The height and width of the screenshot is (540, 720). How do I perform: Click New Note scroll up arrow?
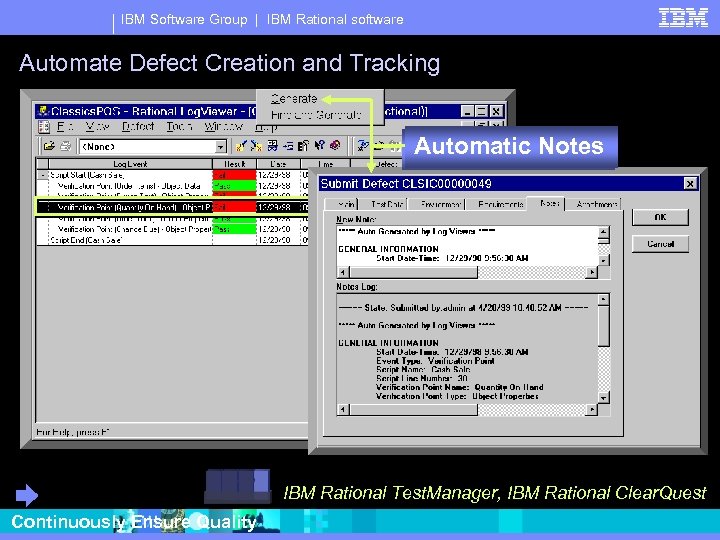pos(604,231)
